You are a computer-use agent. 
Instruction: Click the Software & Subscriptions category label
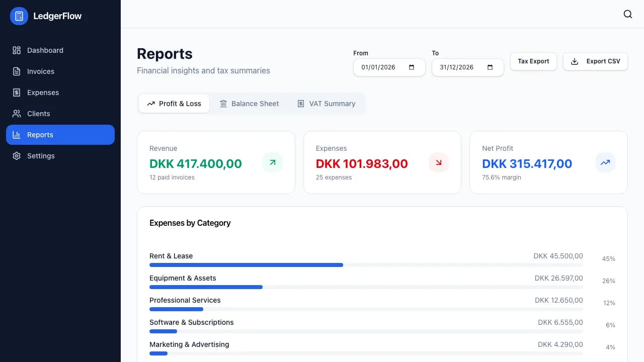[x=192, y=322]
